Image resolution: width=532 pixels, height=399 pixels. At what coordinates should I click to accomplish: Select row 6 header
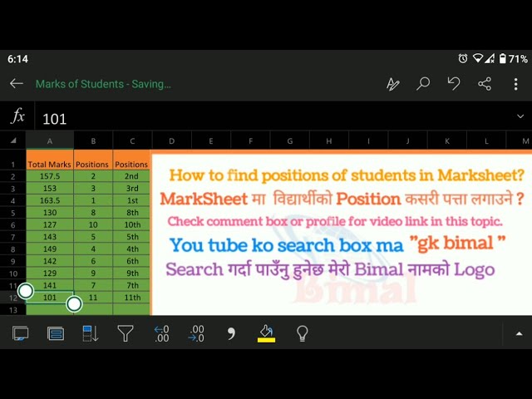(x=13, y=225)
